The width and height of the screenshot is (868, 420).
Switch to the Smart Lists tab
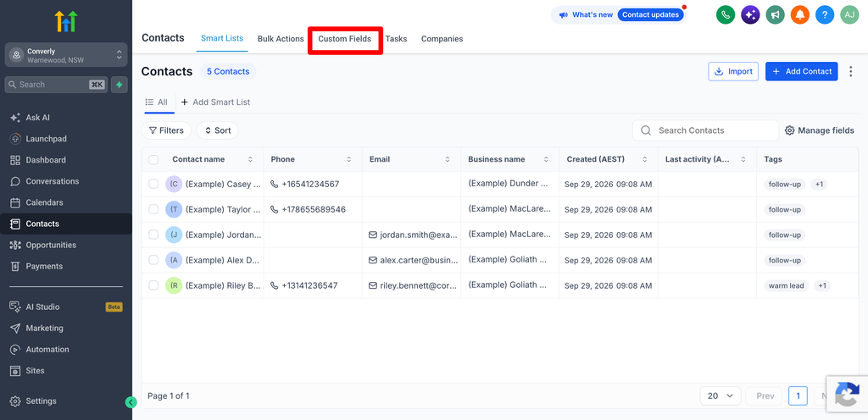click(x=222, y=39)
